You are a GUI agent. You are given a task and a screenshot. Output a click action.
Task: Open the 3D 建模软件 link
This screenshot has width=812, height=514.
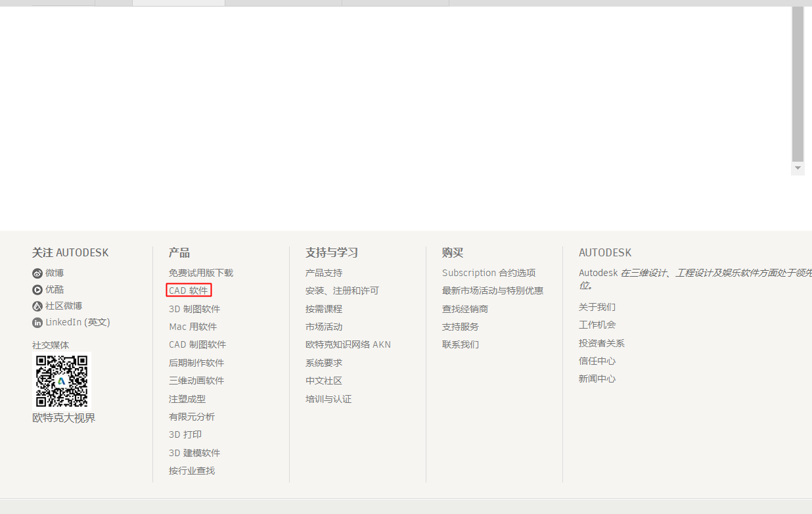coord(194,453)
